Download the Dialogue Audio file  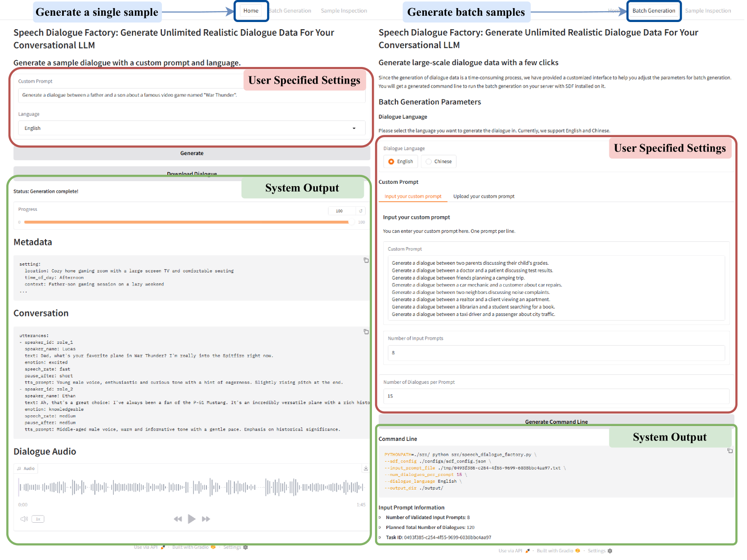pyautogui.click(x=366, y=468)
